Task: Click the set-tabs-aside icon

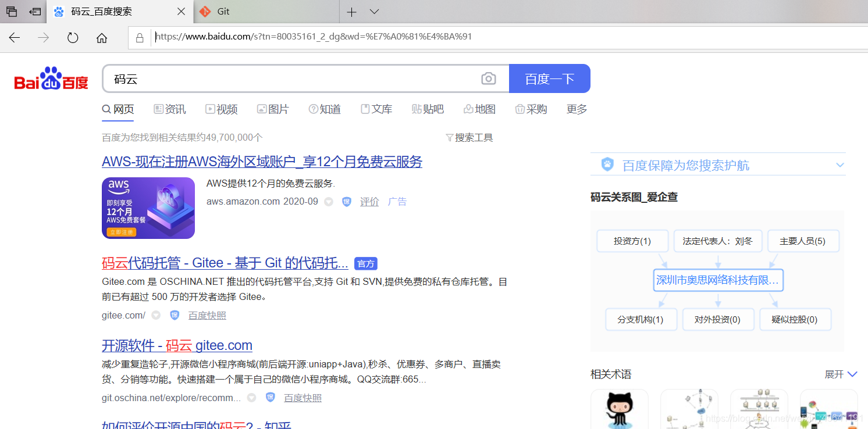Action: click(35, 11)
